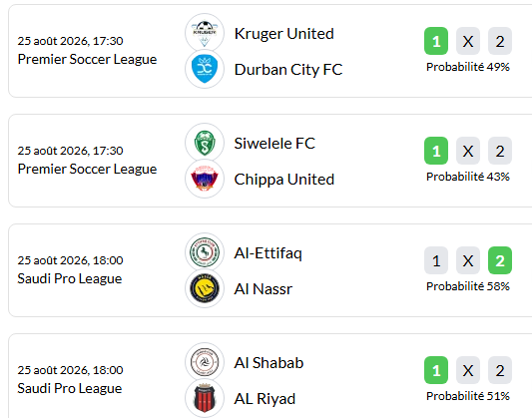
Task: Click the Chippa United team logo
Action: pyautogui.click(x=205, y=179)
